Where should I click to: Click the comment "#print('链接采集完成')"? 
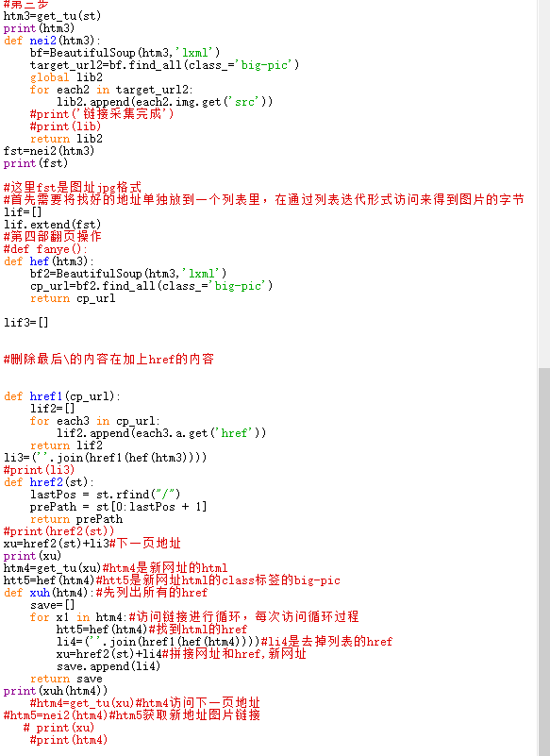click(102, 114)
